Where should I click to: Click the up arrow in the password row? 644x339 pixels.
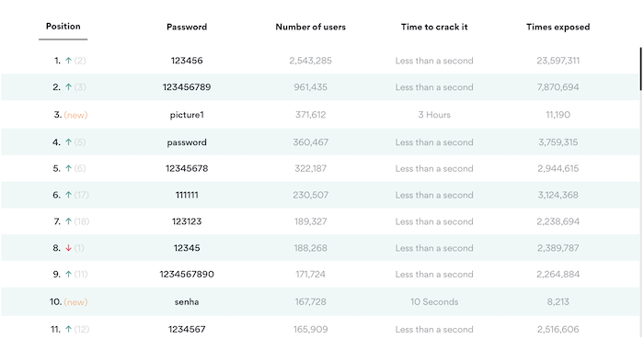click(x=69, y=142)
